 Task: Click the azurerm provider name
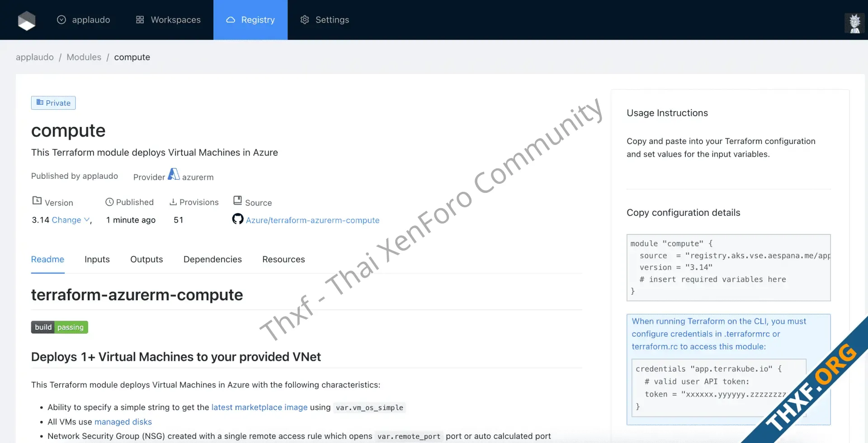point(198,177)
